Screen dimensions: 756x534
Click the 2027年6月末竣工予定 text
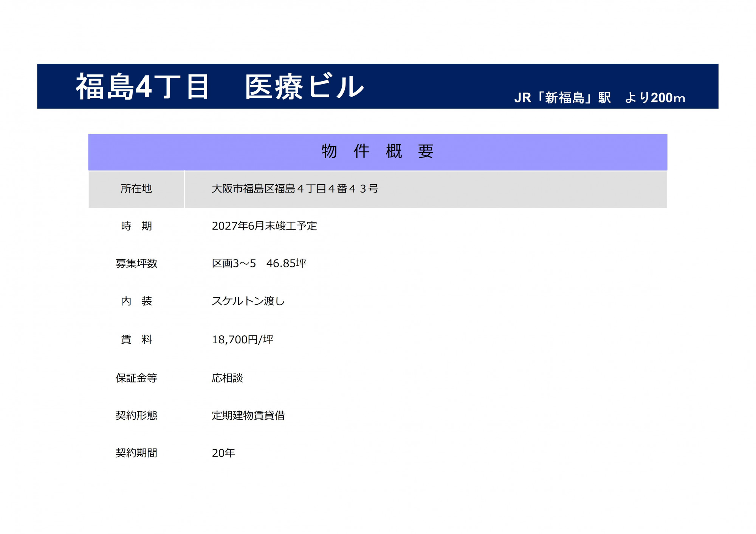point(264,226)
